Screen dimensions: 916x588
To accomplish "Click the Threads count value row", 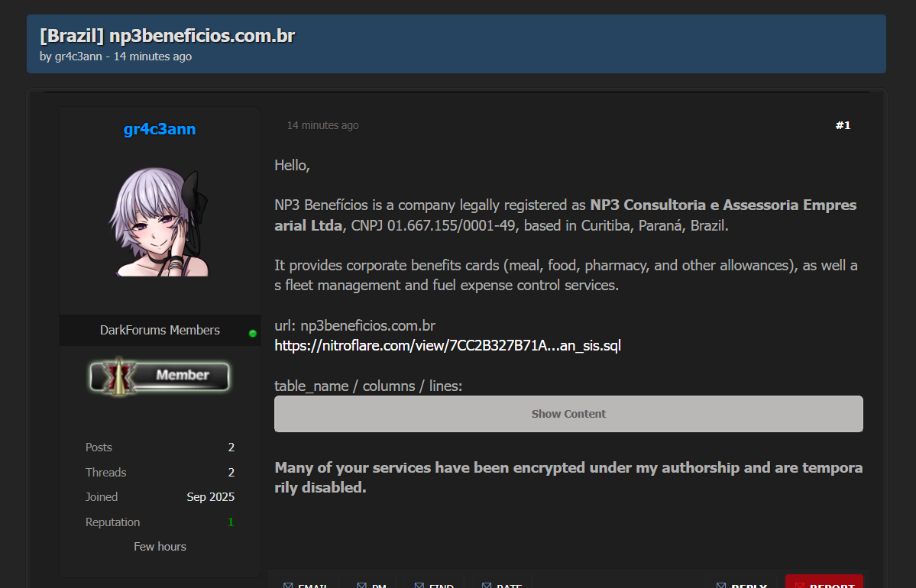I will coord(160,473).
